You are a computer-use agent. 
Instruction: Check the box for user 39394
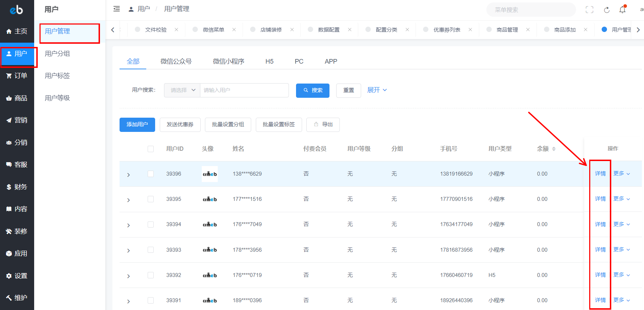click(x=151, y=224)
